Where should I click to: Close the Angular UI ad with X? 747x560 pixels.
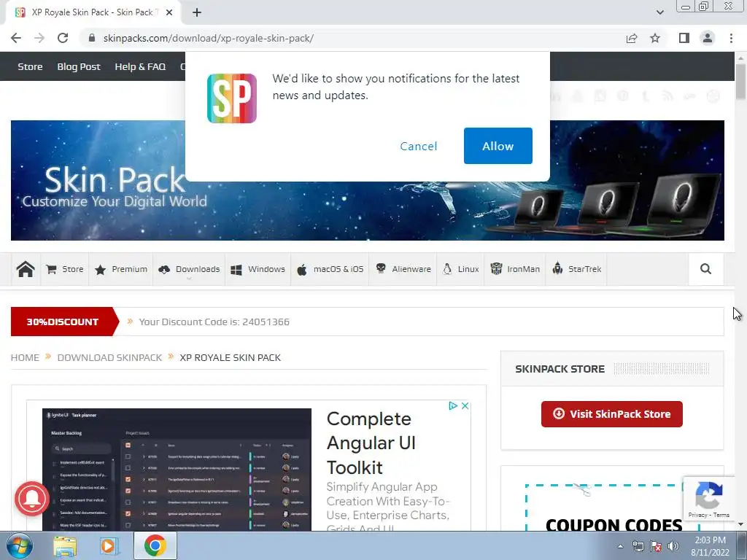coord(465,405)
